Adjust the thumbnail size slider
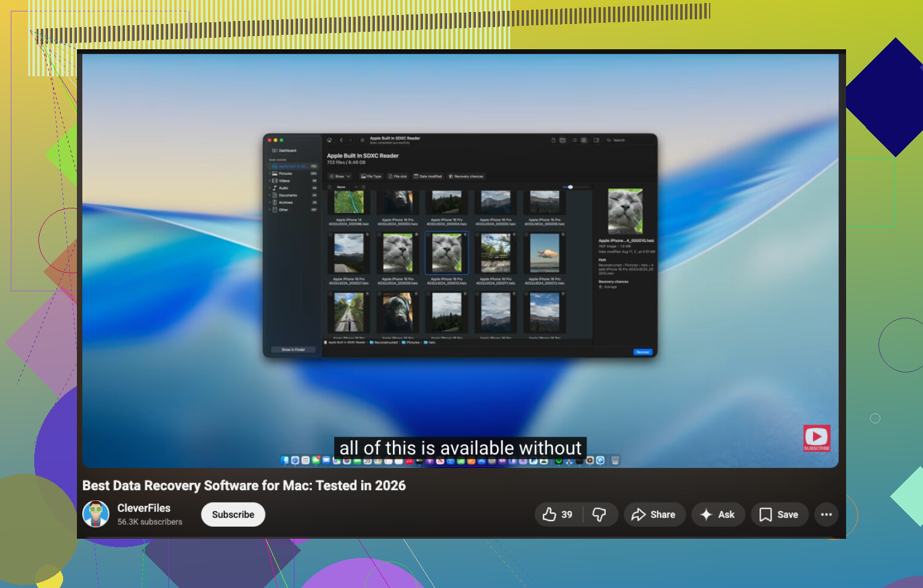923x588 pixels. tap(570, 187)
